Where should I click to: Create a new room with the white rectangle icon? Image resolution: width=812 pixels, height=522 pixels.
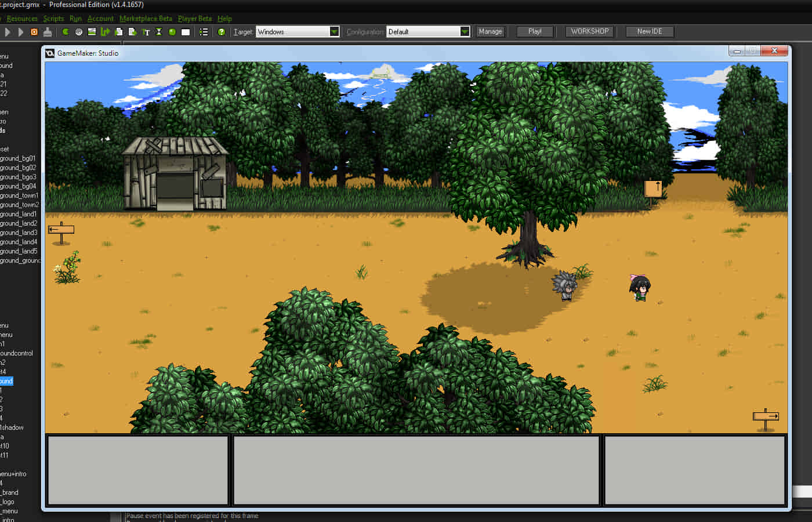(x=186, y=32)
